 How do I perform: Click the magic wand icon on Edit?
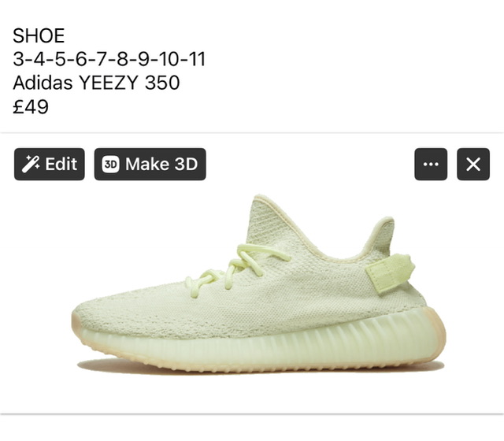pos(31,165)
